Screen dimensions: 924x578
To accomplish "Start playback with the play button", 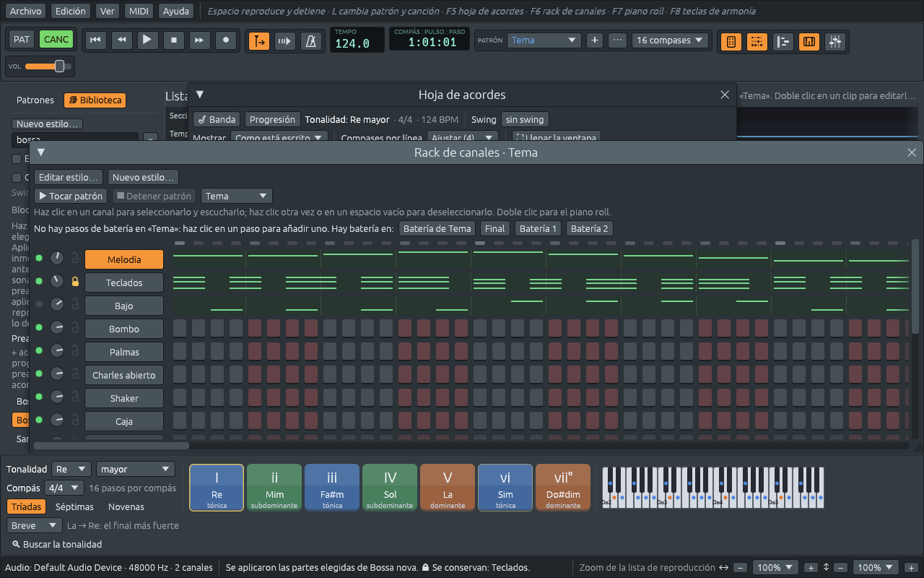I will 147,40.
